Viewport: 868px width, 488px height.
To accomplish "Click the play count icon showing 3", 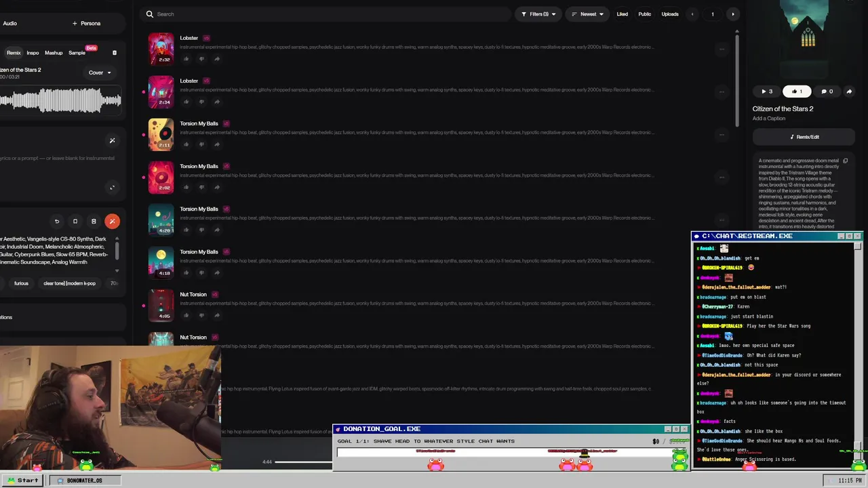I will point(767,91).
